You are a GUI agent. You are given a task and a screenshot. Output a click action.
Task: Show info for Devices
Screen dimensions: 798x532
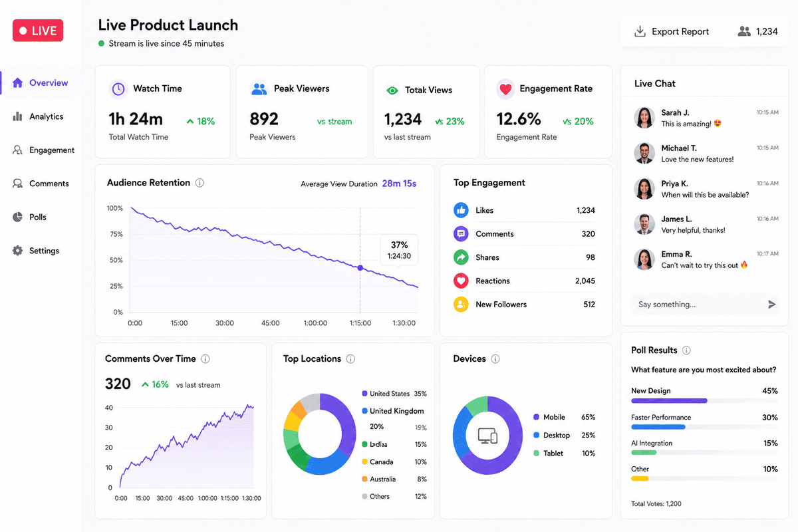495,359
